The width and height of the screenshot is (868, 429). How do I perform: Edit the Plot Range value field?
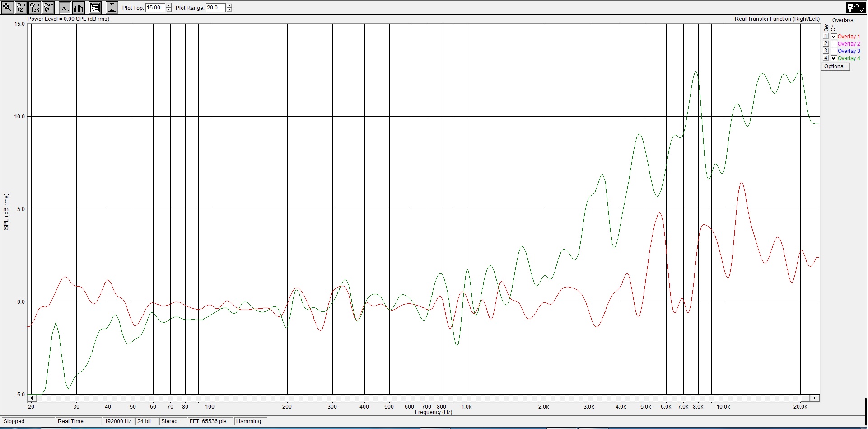pos(216,8)
